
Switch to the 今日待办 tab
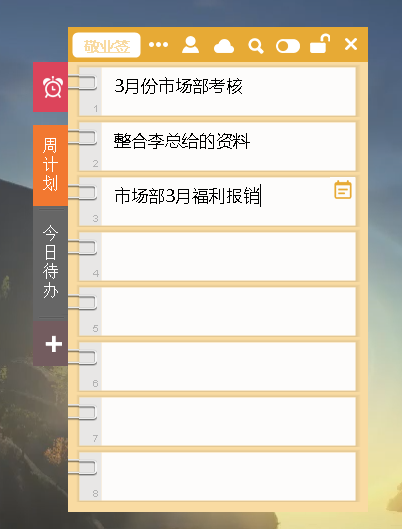[51, 262]
